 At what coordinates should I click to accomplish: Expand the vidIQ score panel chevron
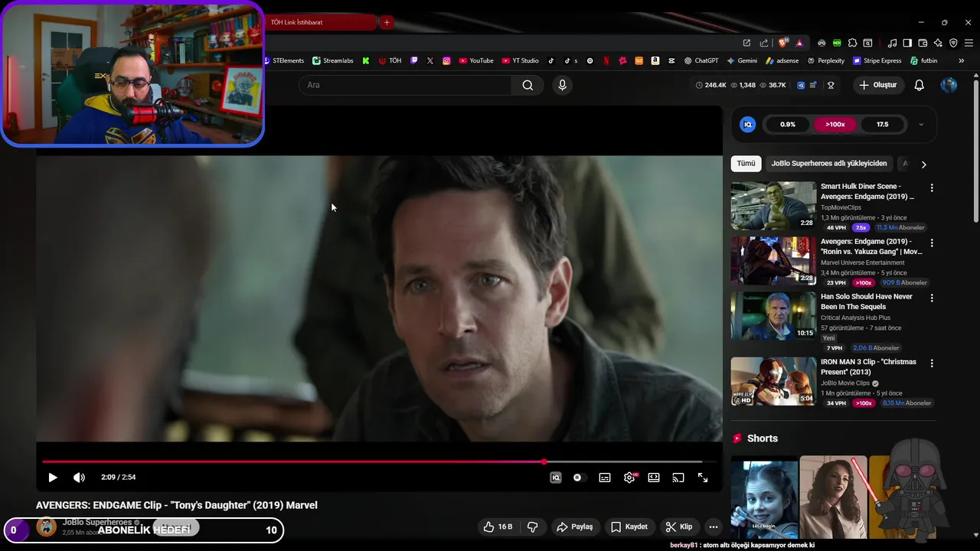point(921,125)
